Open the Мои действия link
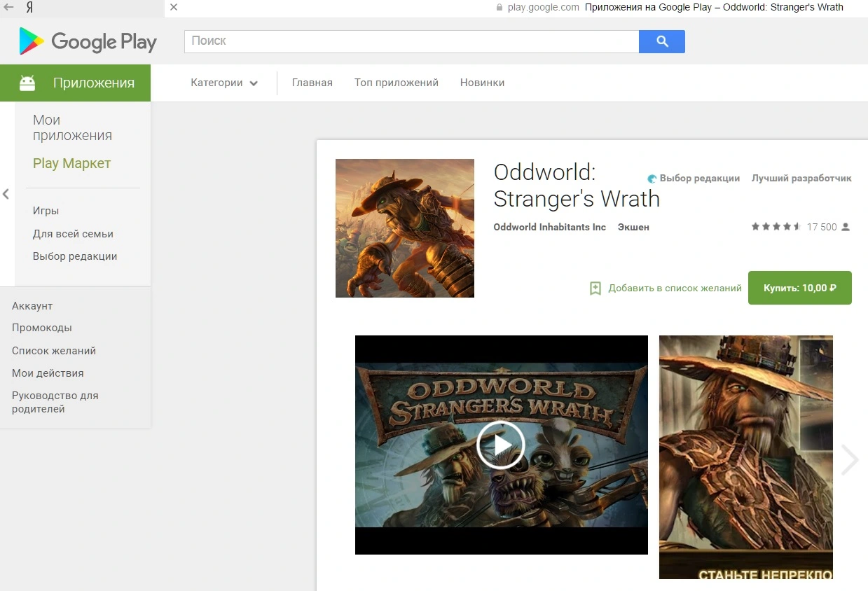Viewport: 868px width, 591px height. pyautogui.click(x=48, y=373)
